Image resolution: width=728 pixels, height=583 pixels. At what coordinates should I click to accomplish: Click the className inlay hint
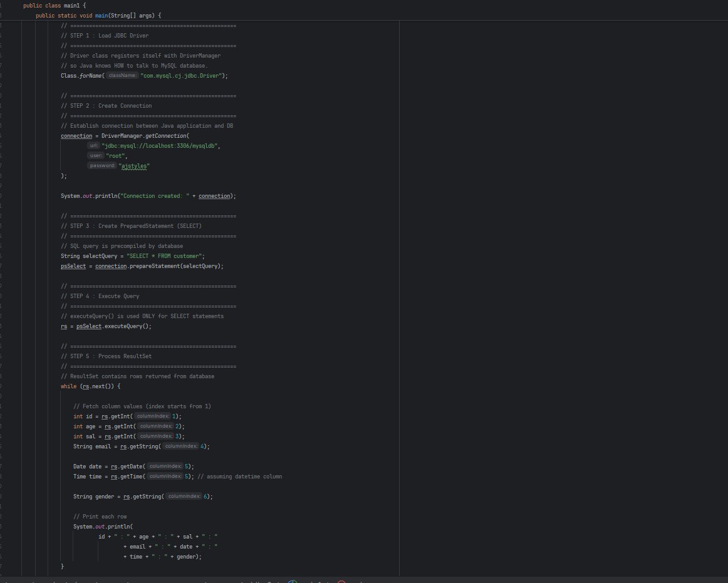pos(123,76)
